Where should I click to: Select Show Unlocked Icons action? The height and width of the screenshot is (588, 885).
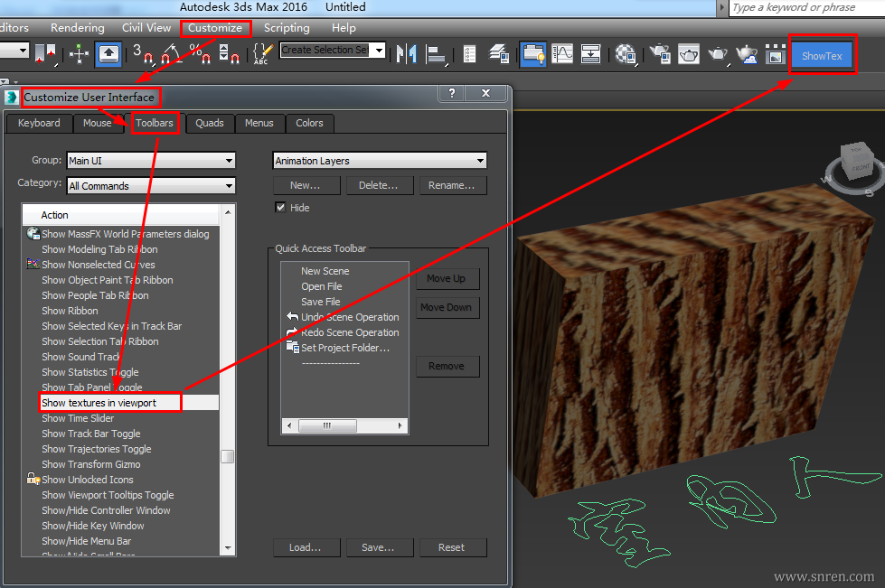click(120, 480)
